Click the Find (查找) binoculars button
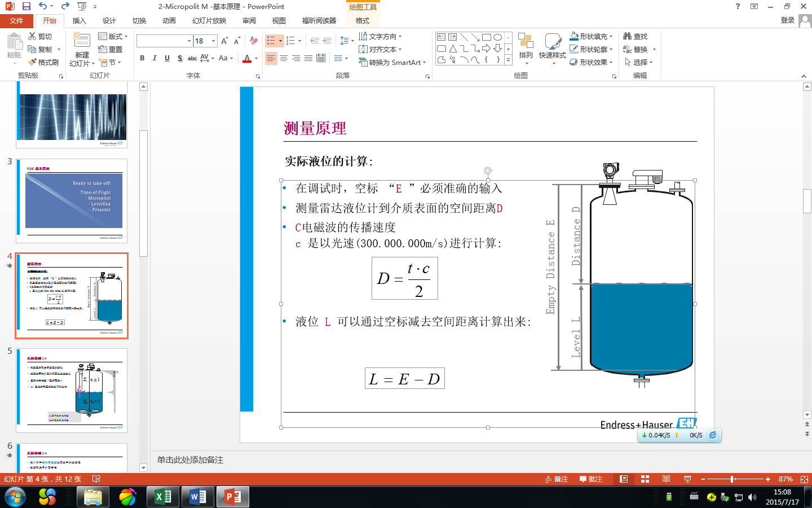The image size is (812, 508). 636,36
